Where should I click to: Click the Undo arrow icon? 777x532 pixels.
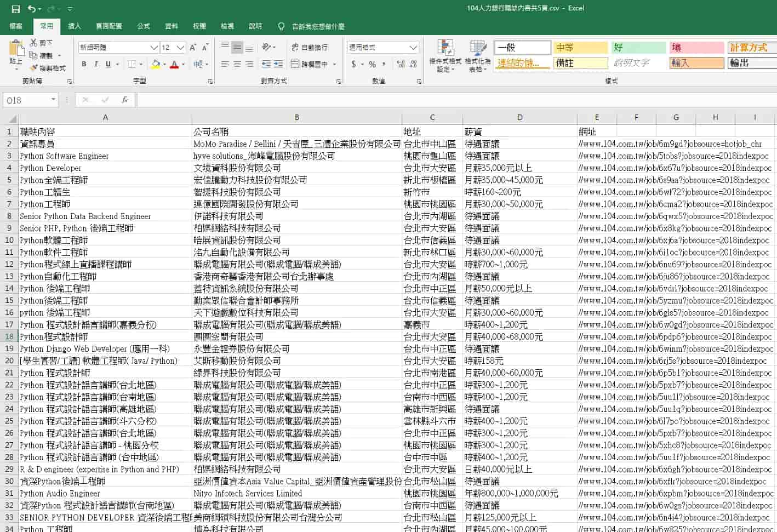(x=32, y=9)
